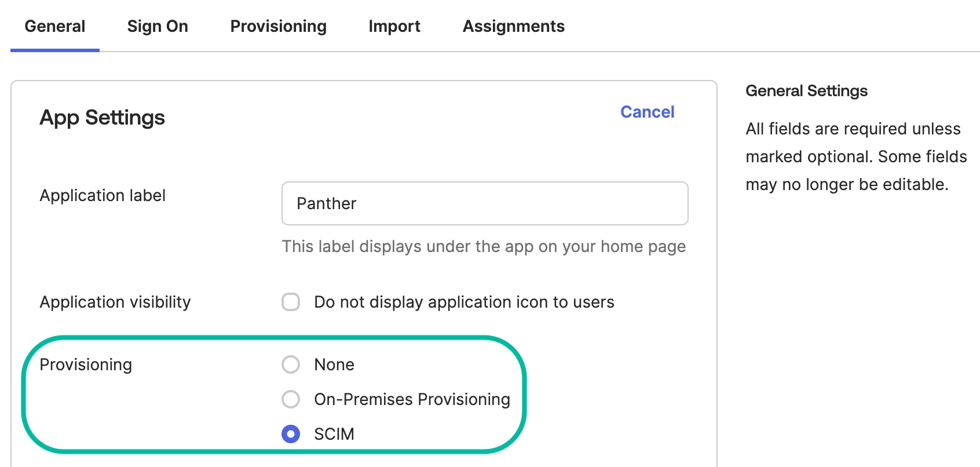Click the Application visibility label

point(115,302)
